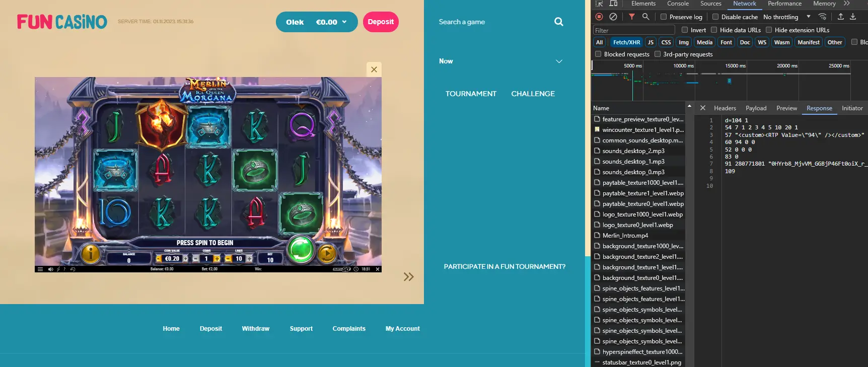Start autoplay with the gold play button

[x=327, y=254]
